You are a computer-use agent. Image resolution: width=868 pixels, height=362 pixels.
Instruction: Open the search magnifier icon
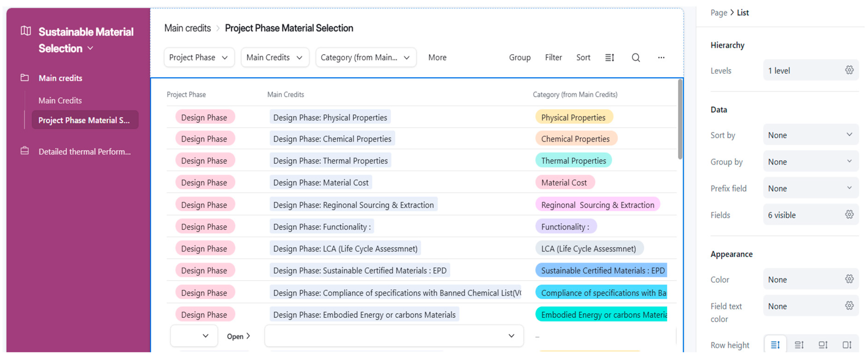point(635,58)
